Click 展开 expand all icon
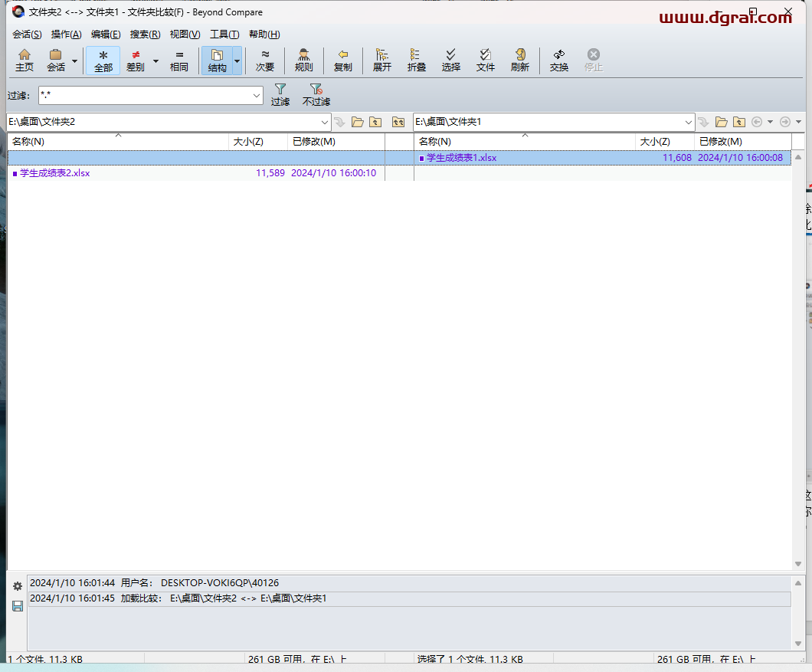Image resolution: width=812 pixels, height=672 pixels. tap(382, 60)
